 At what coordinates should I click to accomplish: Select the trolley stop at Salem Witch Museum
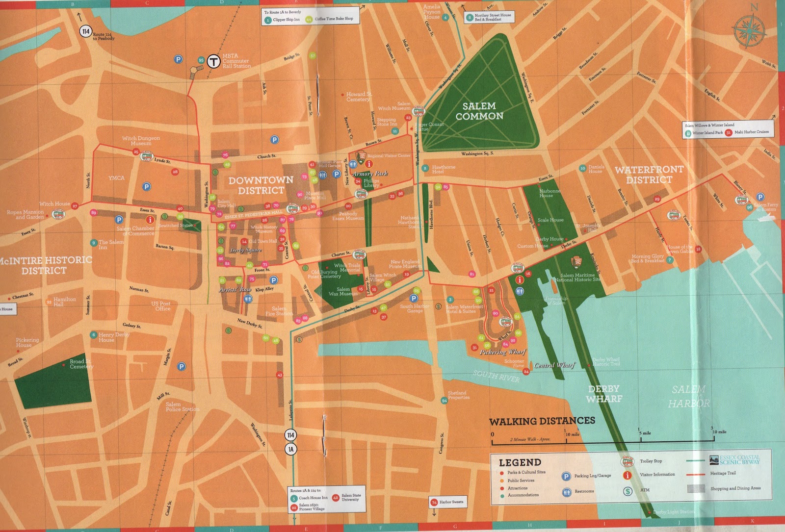click(419, 111)
